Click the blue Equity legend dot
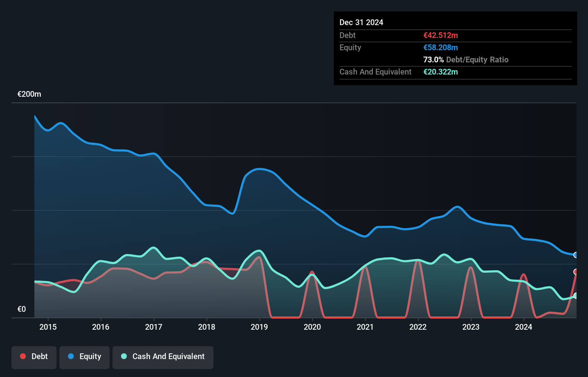This screenshot has height=377, width=588. 71,356
